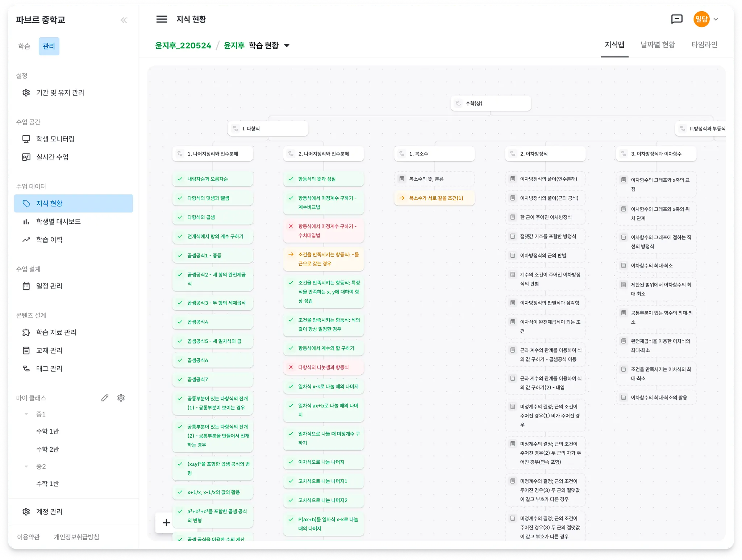This screenshot has height=560, width=742.
Task: Open 윤지후_220524 breadcrumb link
Action: pos(183,46)
